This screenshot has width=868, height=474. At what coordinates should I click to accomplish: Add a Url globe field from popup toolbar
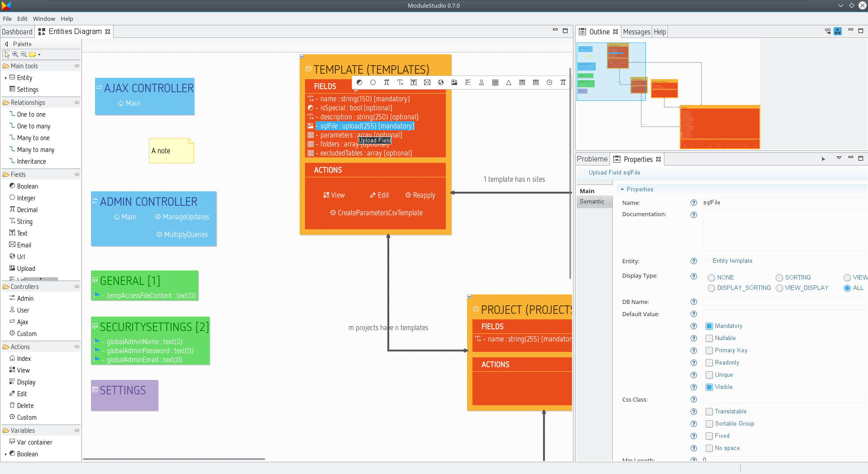coord(441,82)
